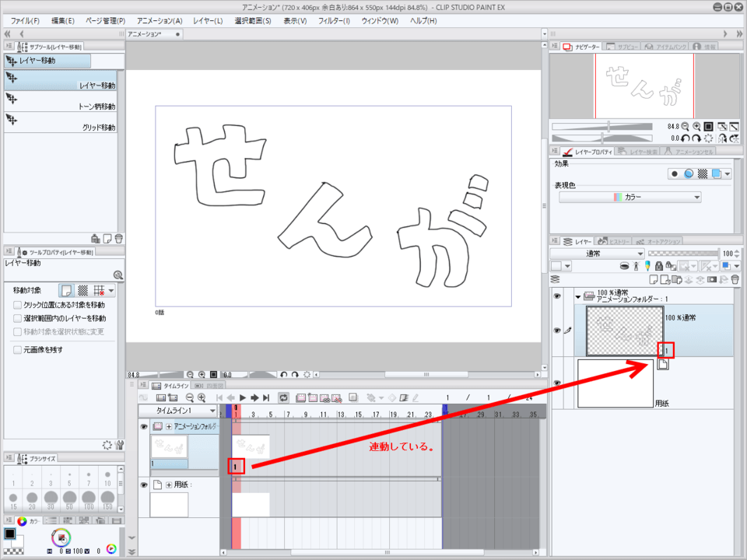747x560 pixels.
Task: Open the フィルター(I) menu
Action: pyautogui.click(x=334, y=20)
